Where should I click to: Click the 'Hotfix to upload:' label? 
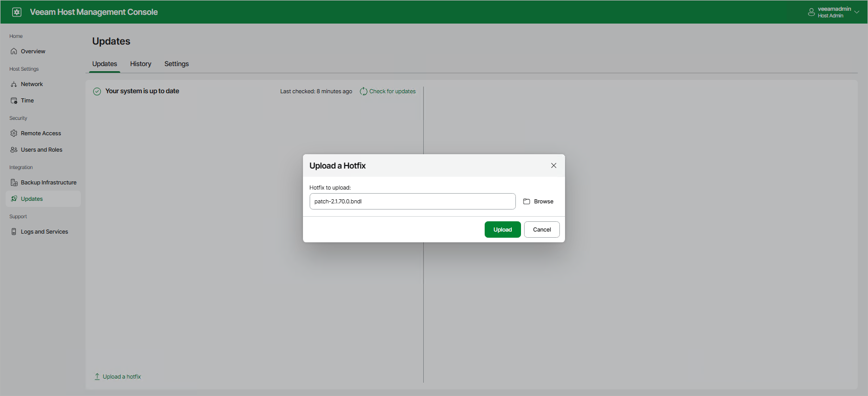(x=330, y=187)
